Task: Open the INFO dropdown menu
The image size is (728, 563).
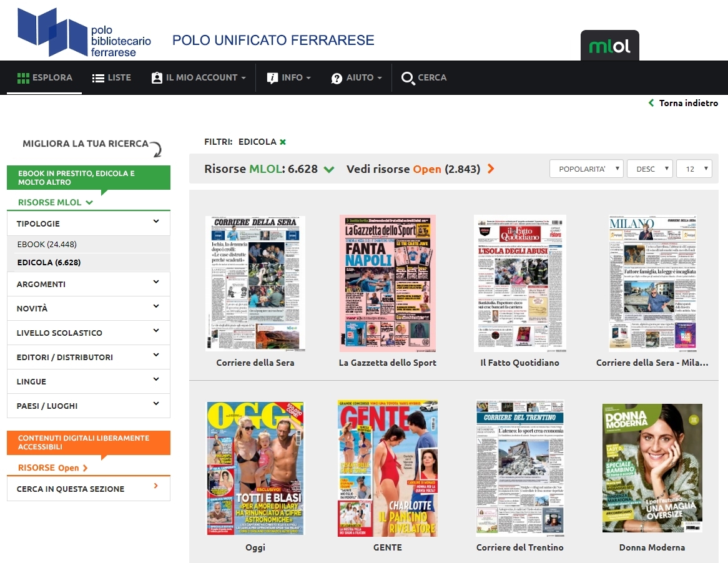Action: click(289, 77)
